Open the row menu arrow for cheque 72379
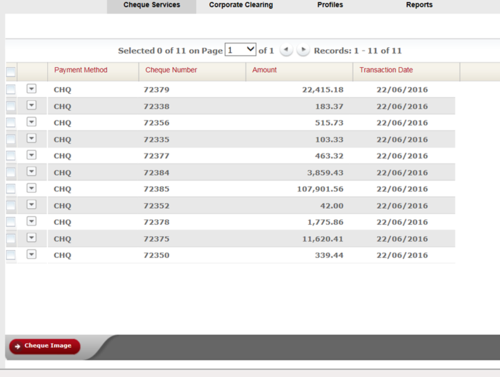 [x=31, y=89]
